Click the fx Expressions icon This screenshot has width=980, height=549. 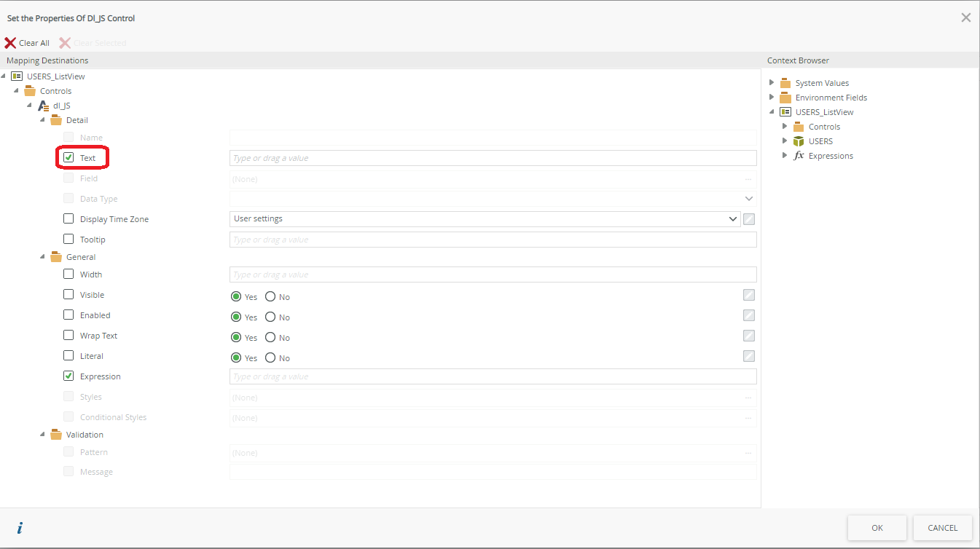click(799, 156)
